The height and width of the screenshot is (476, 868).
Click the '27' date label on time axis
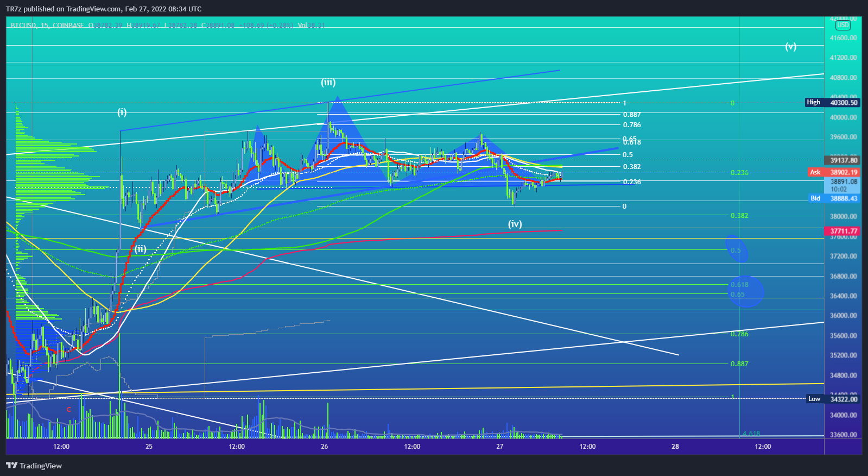click(x=499, y=447)
